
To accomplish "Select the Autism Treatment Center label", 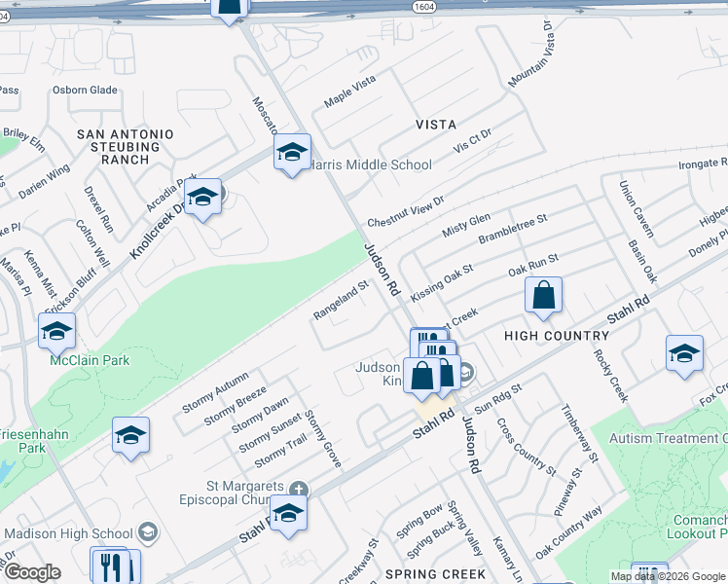I will coord(668,438).
